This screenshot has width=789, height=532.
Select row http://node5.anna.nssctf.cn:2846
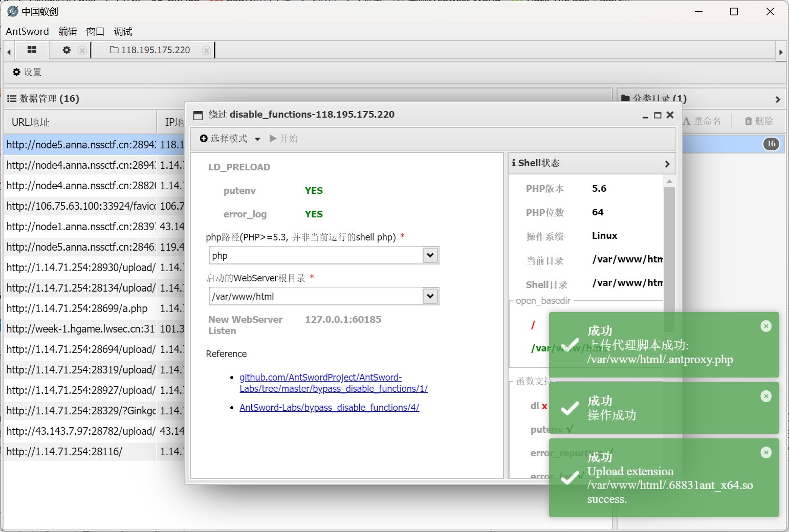(x=94, y=247)
